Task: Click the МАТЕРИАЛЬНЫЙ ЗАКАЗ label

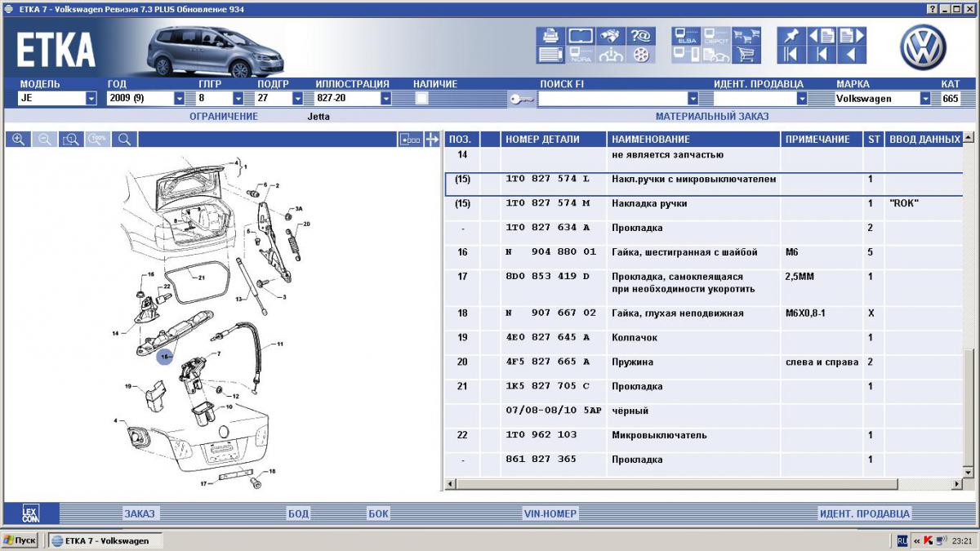Action: coord(712,116)
